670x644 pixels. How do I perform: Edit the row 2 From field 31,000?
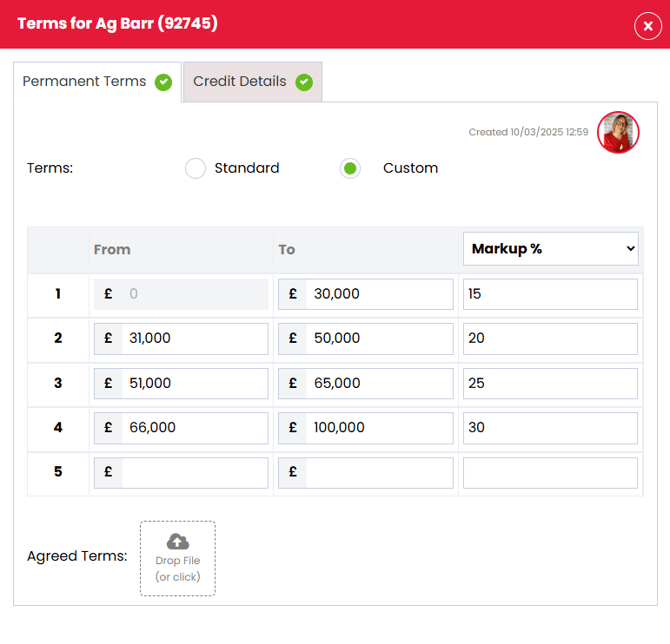click(181, 338)
